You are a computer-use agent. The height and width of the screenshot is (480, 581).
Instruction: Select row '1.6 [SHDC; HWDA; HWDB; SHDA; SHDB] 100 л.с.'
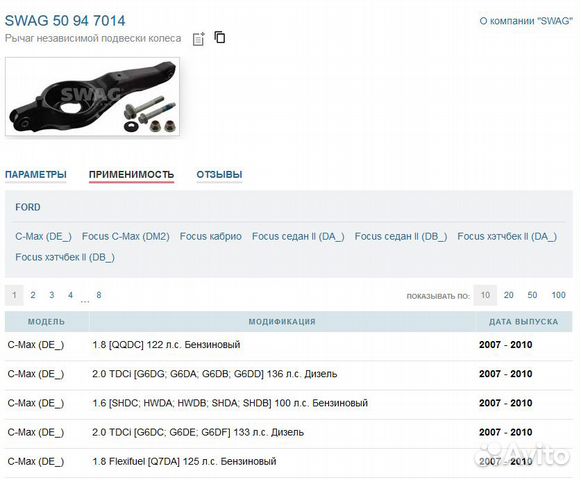(288, 404)
